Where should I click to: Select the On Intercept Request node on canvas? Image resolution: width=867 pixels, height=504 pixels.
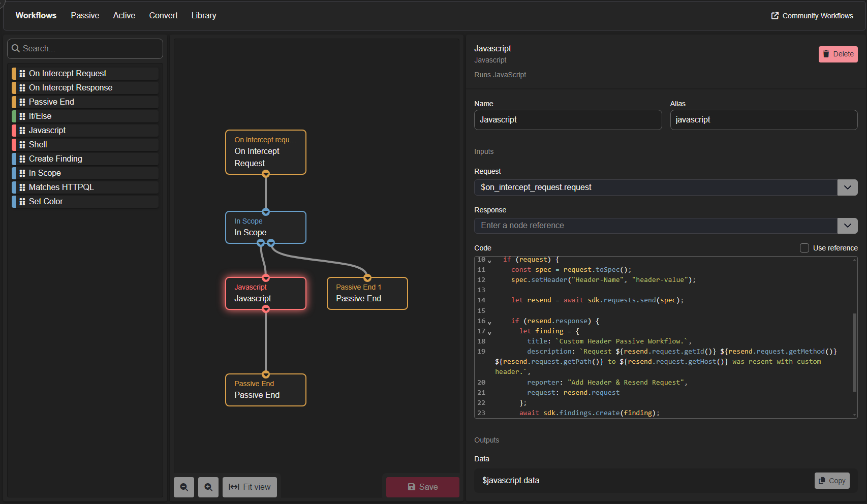click(x=266, y=152)
